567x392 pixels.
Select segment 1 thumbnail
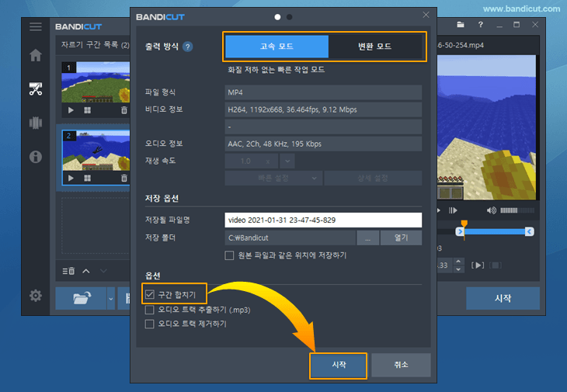(96, 82)
